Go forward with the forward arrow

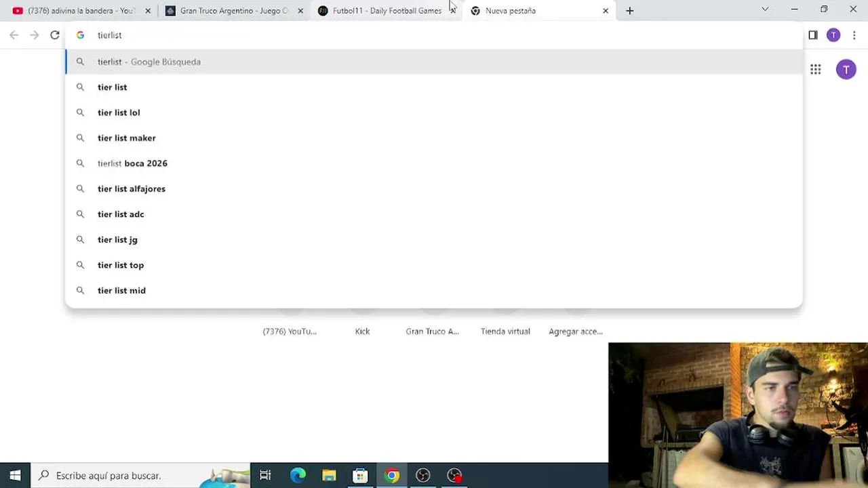click(x=35, y=35)
